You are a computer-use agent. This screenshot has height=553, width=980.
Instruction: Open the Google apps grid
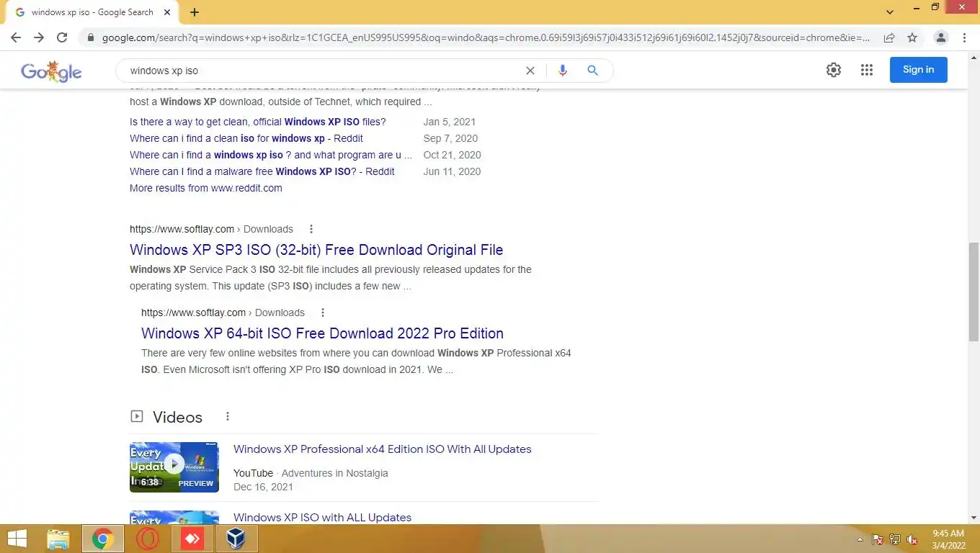coord(867,70)
